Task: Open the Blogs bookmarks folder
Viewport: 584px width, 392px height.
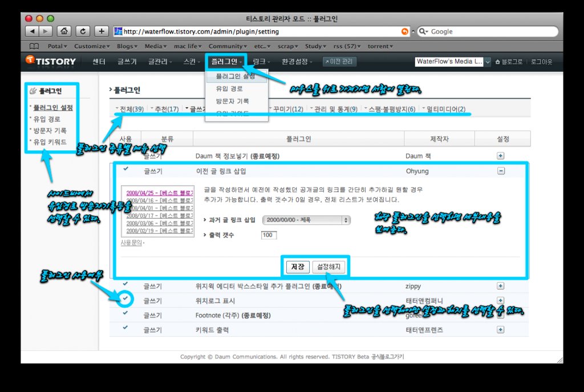Action: click(127, 47)
